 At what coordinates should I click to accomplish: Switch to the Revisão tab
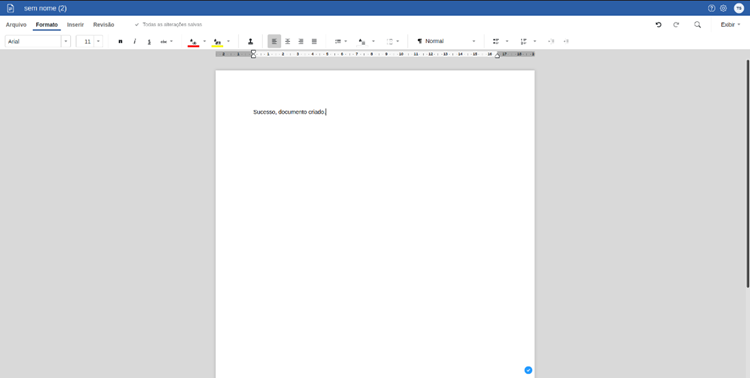103,24
